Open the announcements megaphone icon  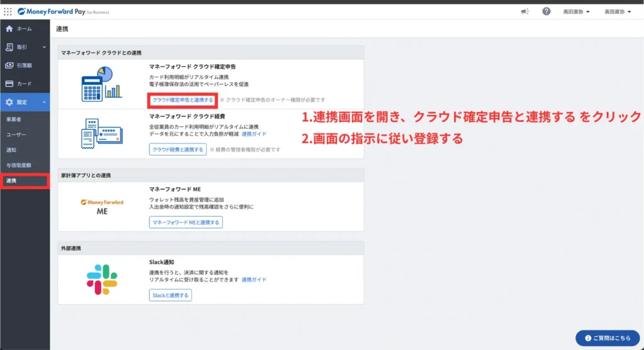525,11
